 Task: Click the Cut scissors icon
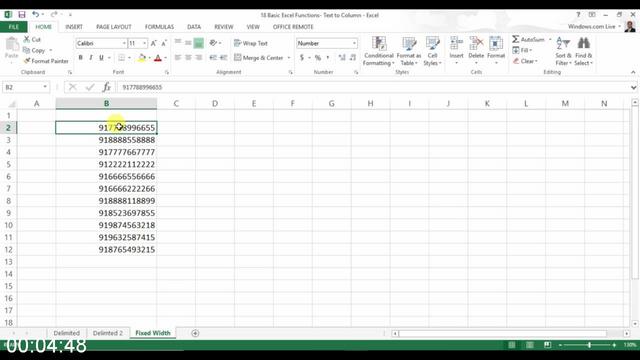pyautogui.click(x=27, y=39)
